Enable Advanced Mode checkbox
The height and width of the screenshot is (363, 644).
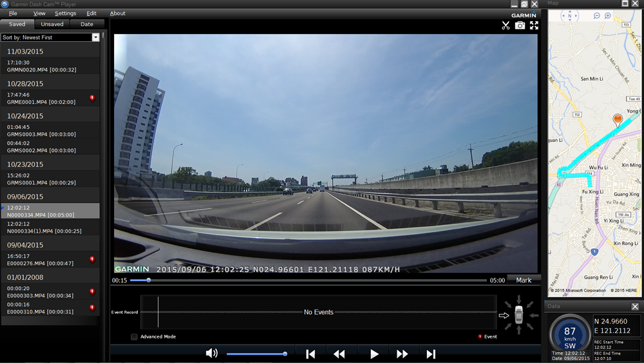[x=134, y=337]
